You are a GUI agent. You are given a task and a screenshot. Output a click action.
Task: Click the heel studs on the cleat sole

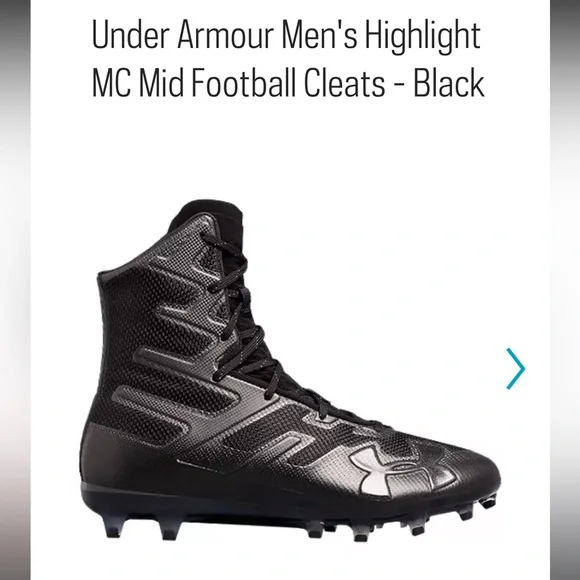coord(142,527)
